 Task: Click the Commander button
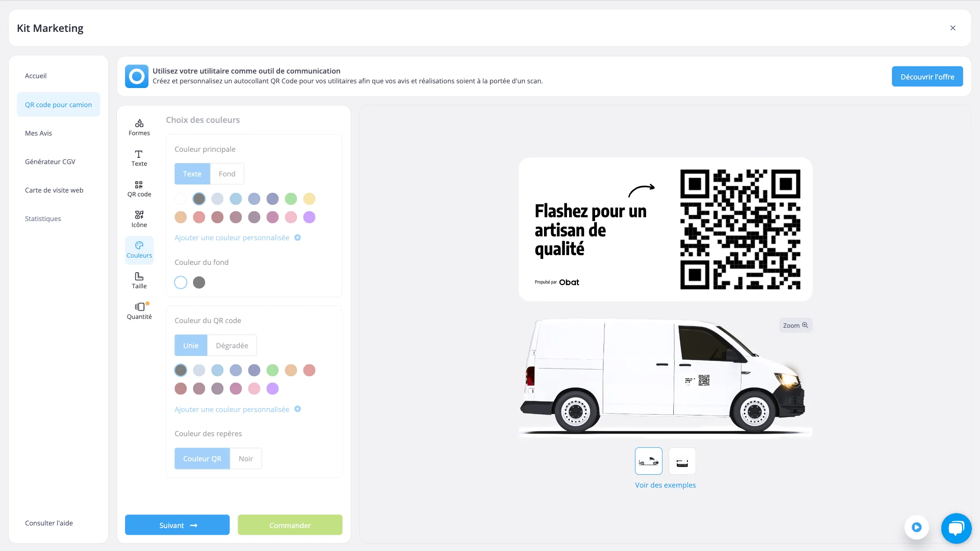(x=290, y=525)
